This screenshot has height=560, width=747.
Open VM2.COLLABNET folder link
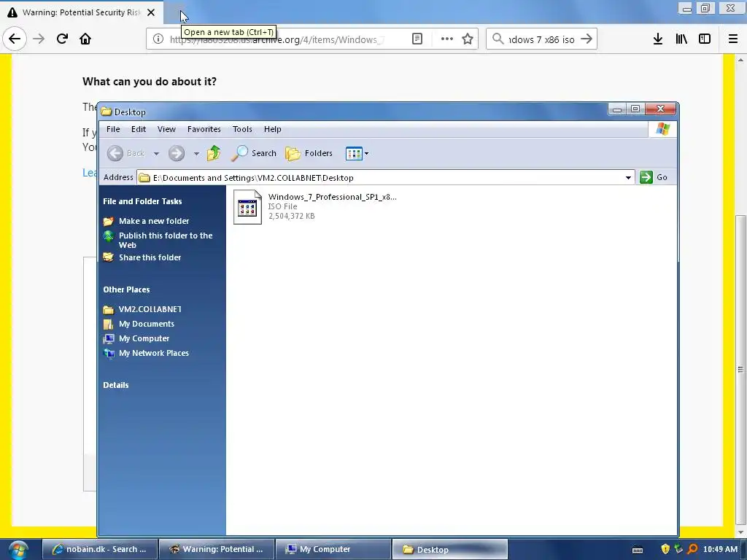150,309
